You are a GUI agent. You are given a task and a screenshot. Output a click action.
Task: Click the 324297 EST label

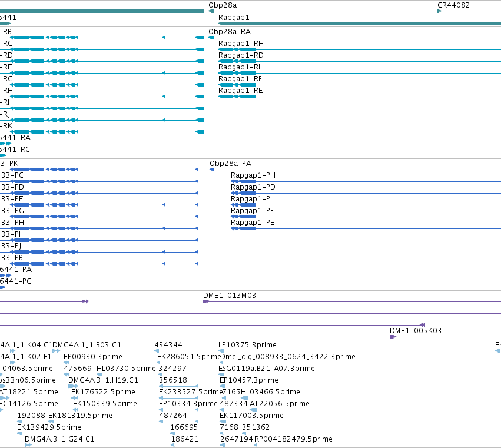point(172,369)
